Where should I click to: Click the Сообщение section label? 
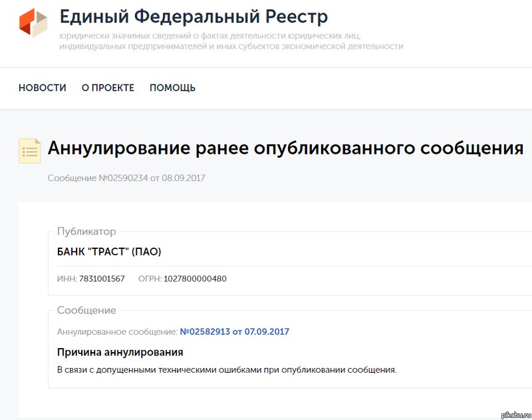point(86,310)
